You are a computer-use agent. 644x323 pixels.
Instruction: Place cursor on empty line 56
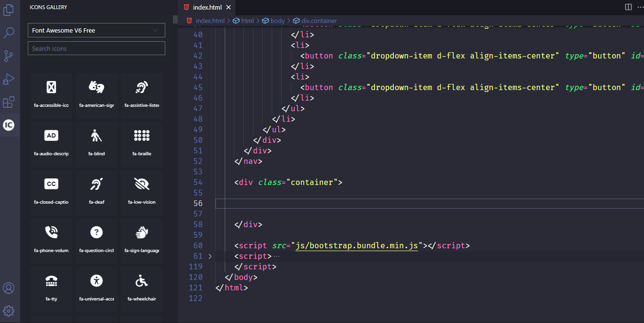click(429, 203)
